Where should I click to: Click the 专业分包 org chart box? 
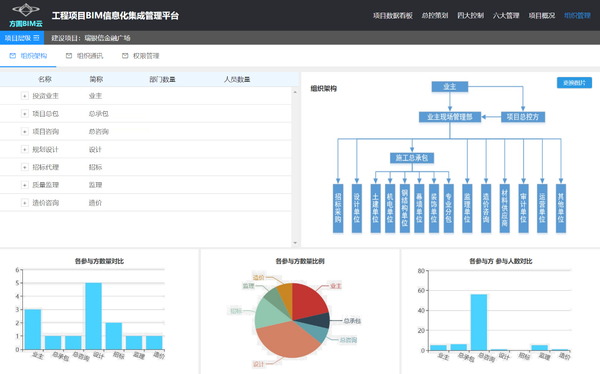(448, 208)
